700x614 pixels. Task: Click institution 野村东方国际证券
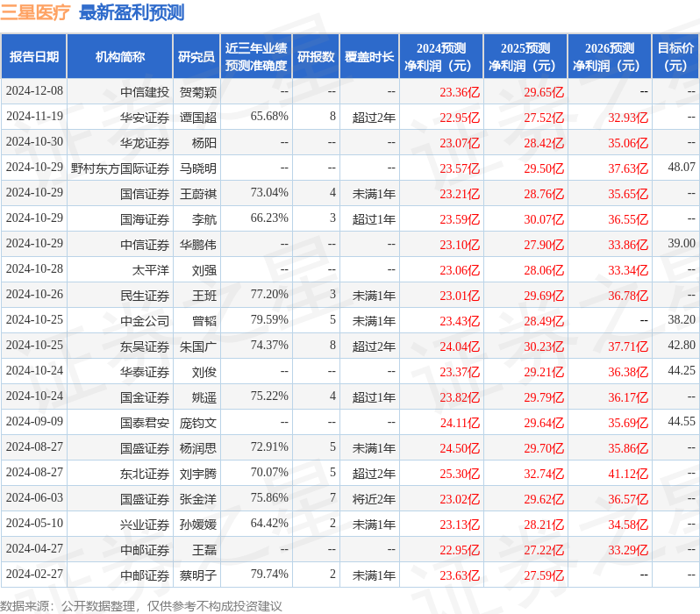120,168
